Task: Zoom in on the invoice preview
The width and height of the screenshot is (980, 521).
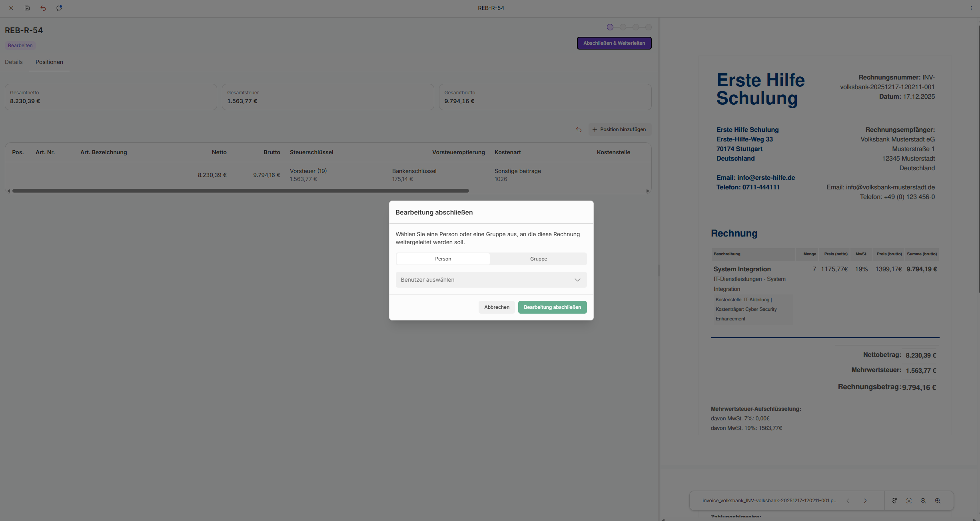Action: [938, 501]
